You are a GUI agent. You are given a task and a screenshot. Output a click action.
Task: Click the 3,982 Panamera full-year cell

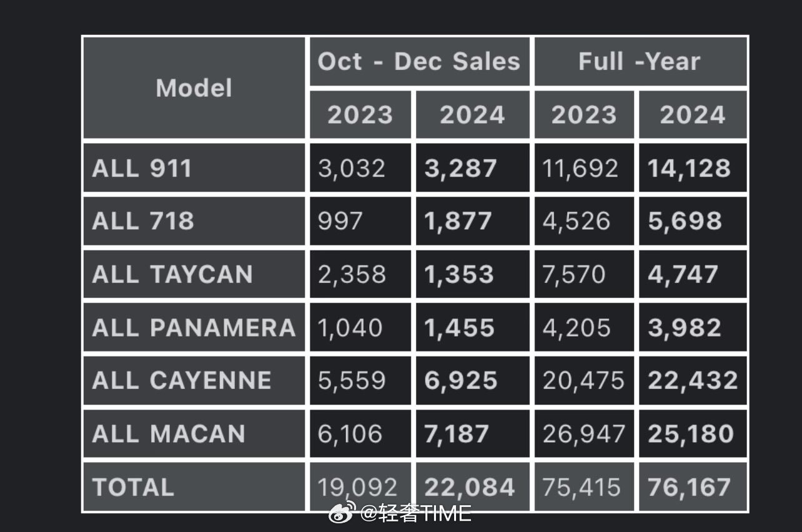coord(693,327)
